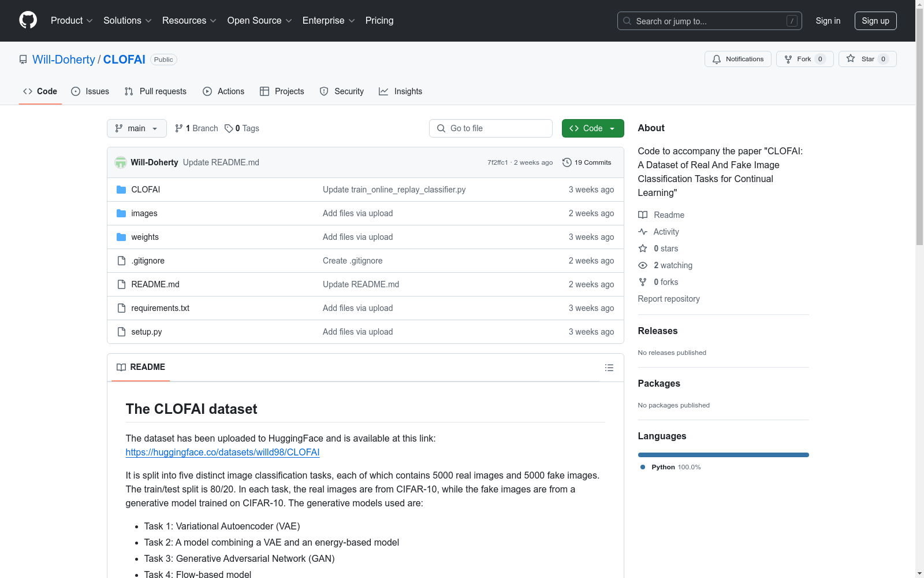This screenshot has height=578, width=924.
Task: Open the Insights tab
Action: point(400,91)
